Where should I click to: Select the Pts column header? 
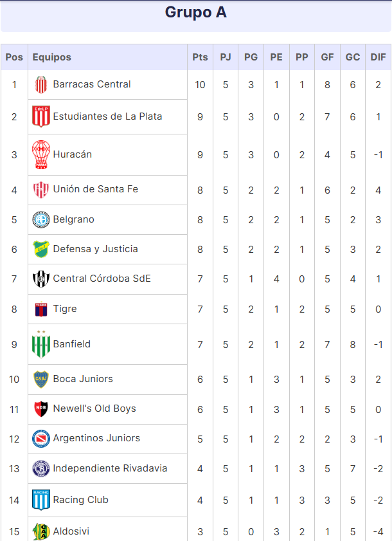[200, 57]
